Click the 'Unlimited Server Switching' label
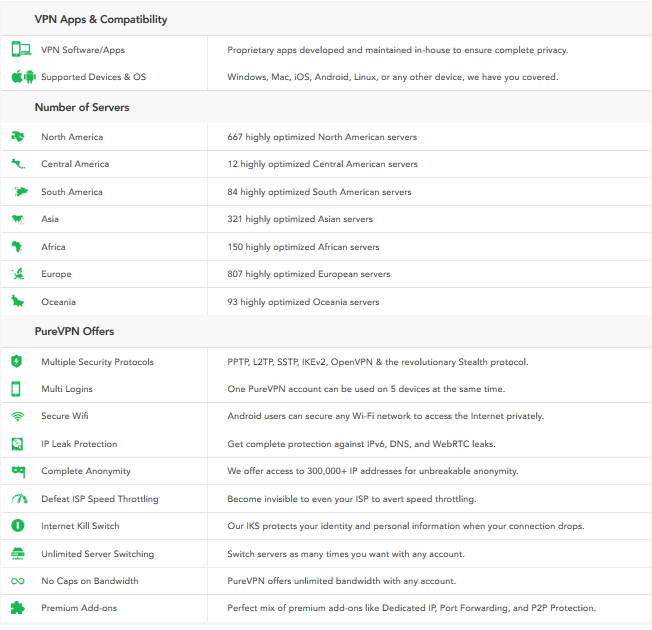This screenshot has width=652, height=630. point(98,554)
